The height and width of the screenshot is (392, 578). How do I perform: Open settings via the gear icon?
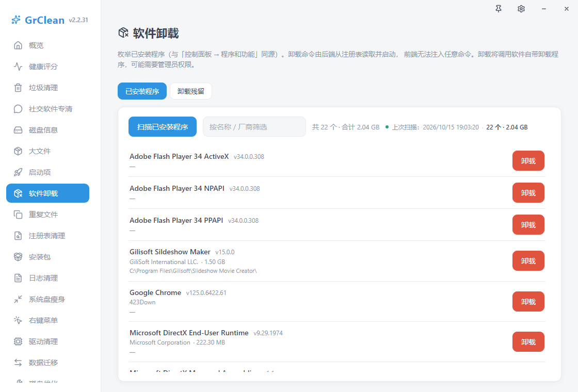click(x=521, y=9)
